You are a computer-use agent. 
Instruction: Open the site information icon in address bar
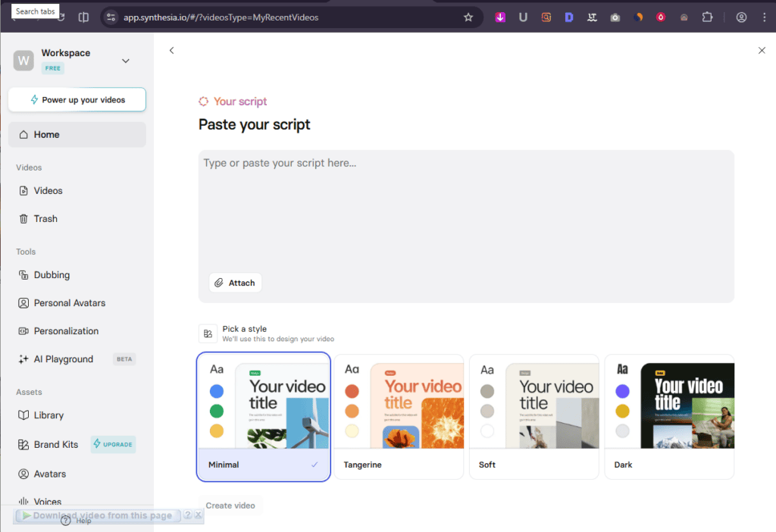111,17
